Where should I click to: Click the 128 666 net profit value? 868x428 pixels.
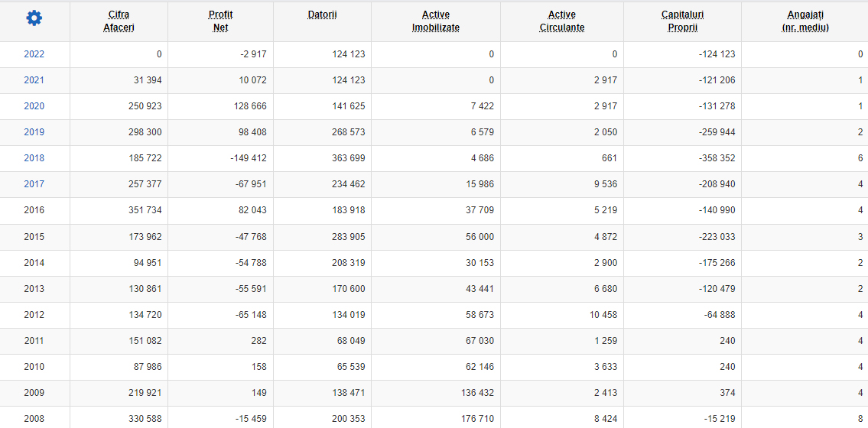(x=249, y=106)
